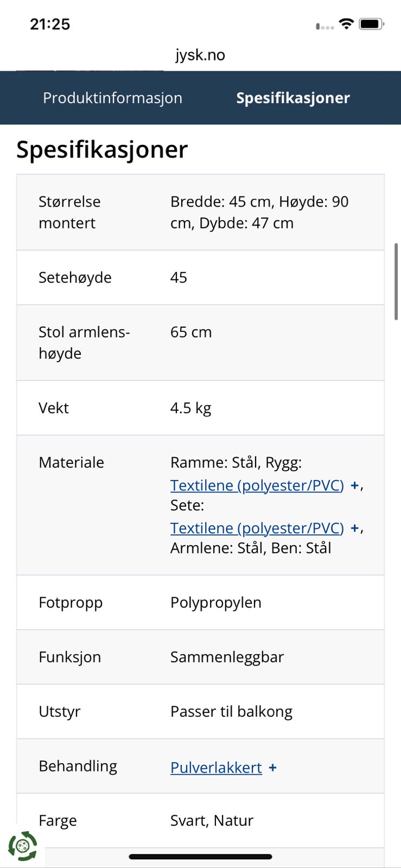Click the page scrollbar thumb
Screen dimensions: 401x868
pyautogui.click(x=397, y=282)
